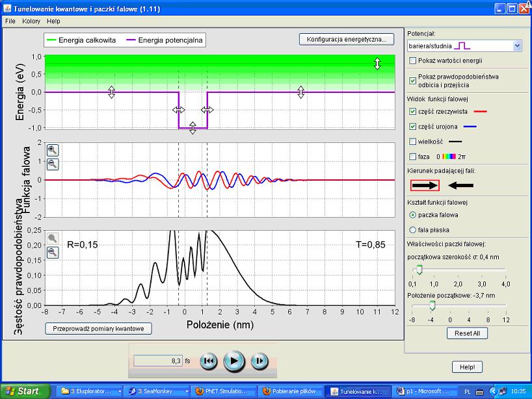
Task: Click the Java icon in title bar
Action: pos(7,8)
